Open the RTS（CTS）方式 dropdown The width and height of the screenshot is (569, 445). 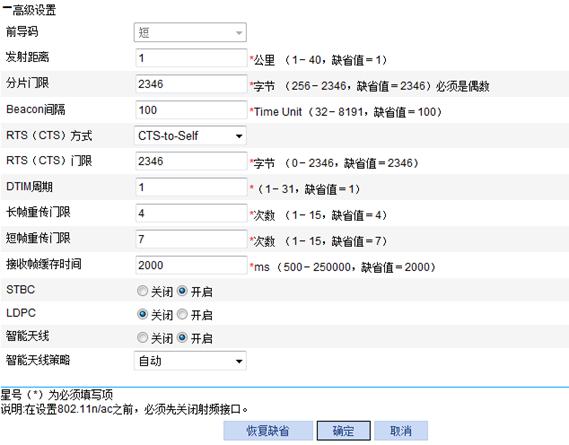190,136
